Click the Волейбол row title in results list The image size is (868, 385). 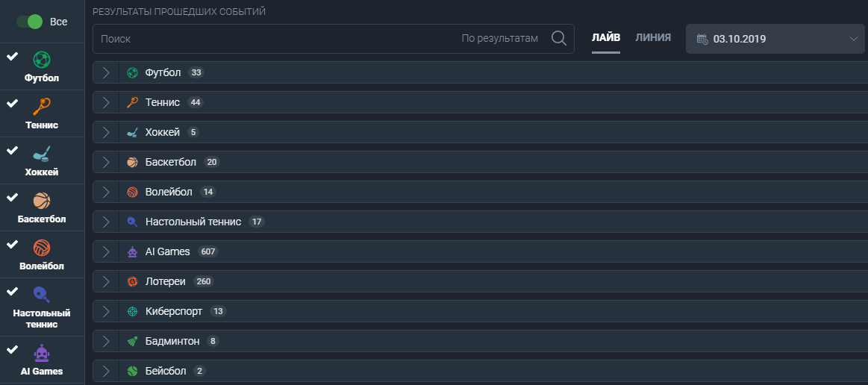point(169,192)
